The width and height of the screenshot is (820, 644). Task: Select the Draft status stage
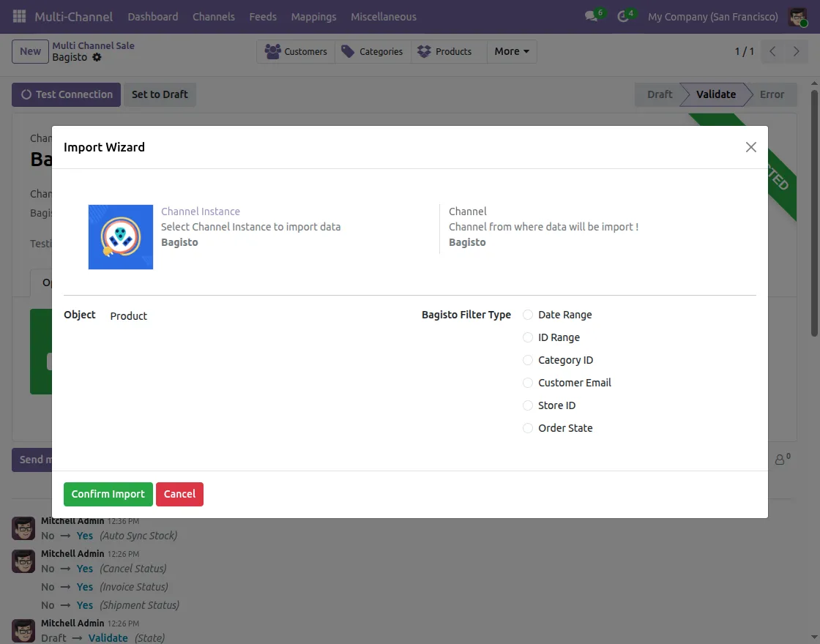(660, 94)
